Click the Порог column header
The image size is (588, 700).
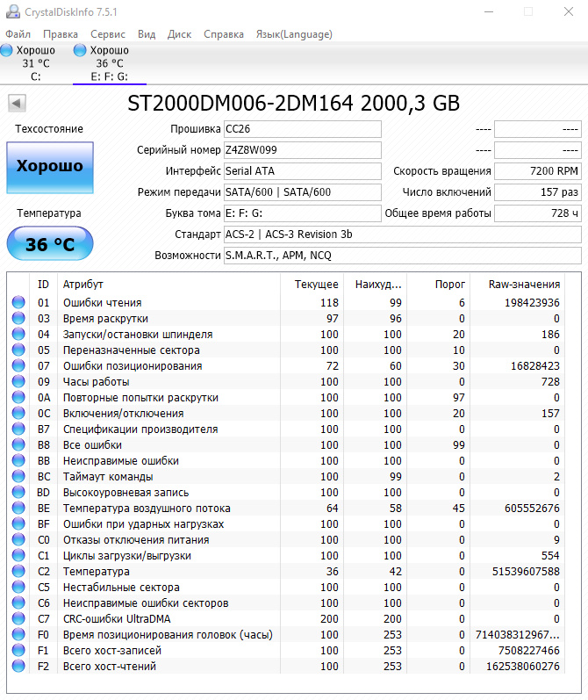(439, 285)
